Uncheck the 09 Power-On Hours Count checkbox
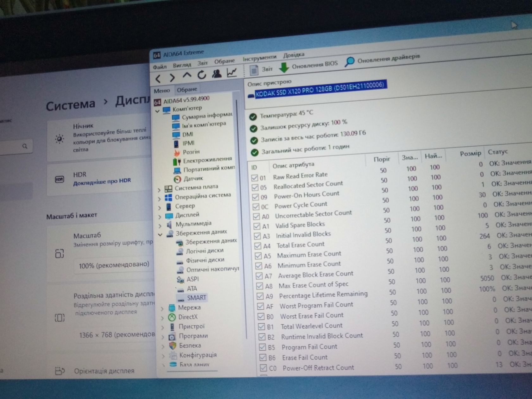The width and height of the screenshot is (532, 399). coord(256,197)
